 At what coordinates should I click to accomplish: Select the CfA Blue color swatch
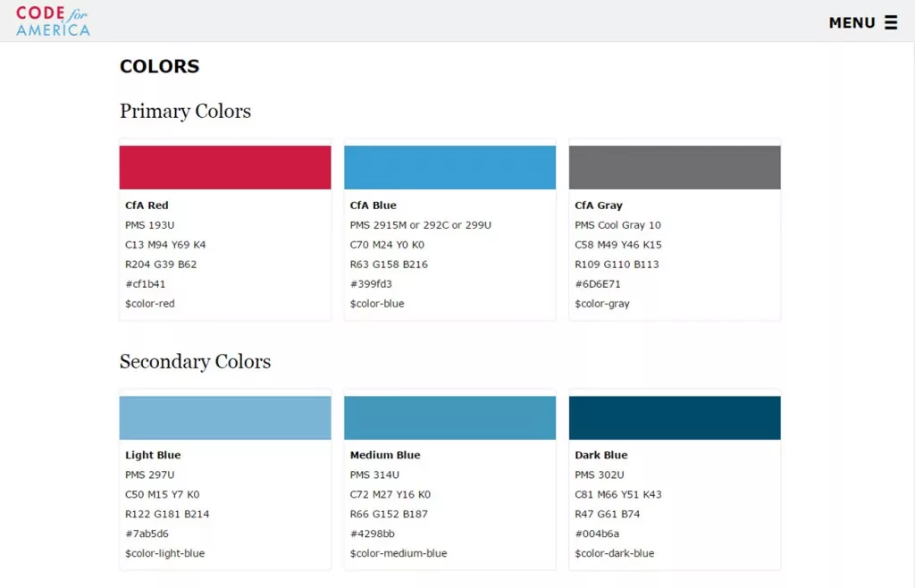[x=450, y=167]
